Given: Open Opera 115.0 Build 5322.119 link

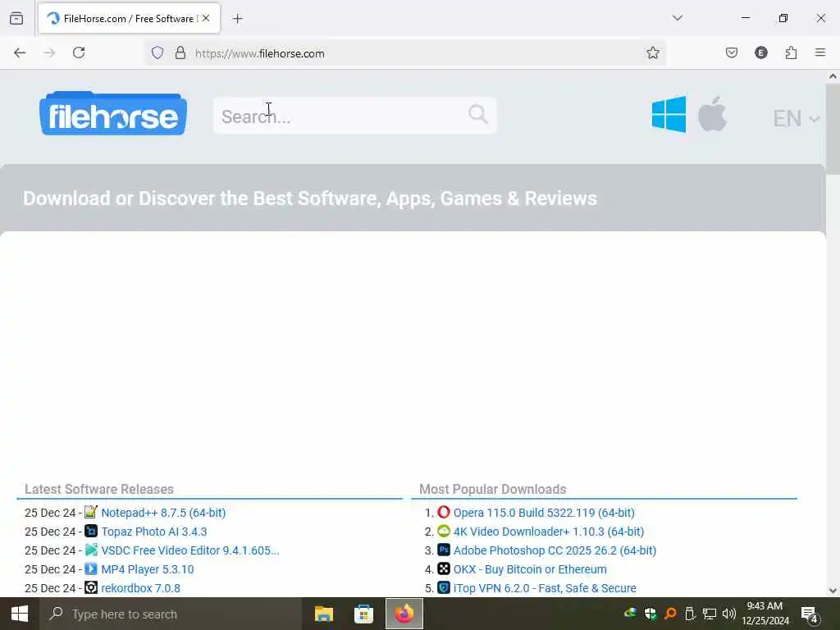Looking at the screenshot, I should 544,513.
